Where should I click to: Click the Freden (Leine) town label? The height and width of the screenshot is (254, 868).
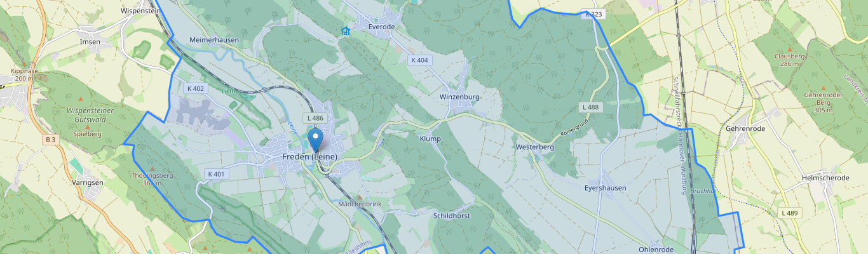(x=309, y=157)
